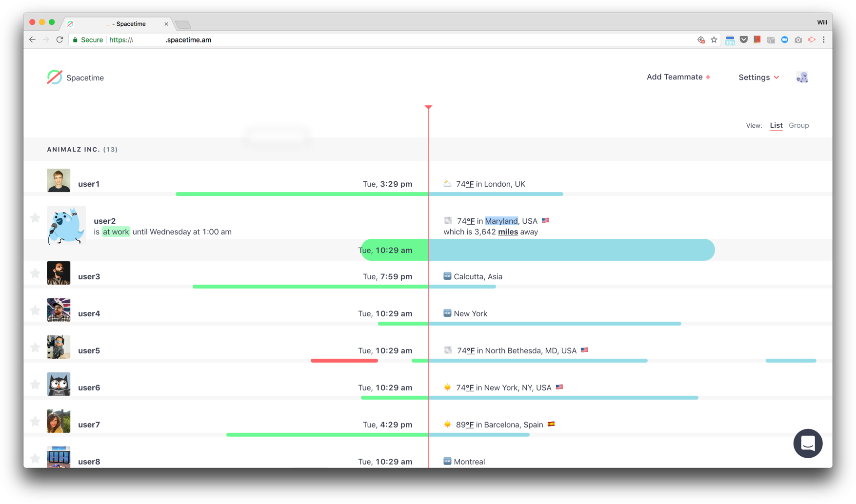This screenshot has height=504, width=856.
Task: Click the browser forward arrow
Action: tap(46, 40)
